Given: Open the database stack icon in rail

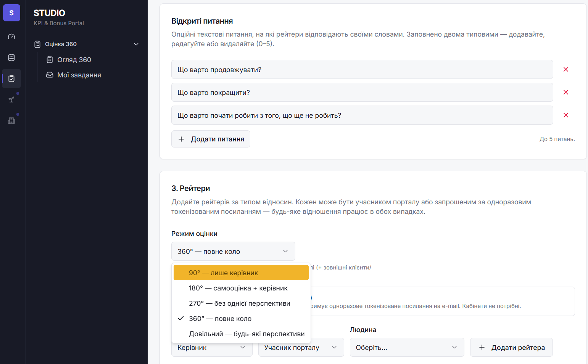Looking at the screenshot, I should [x=11, y=58].
